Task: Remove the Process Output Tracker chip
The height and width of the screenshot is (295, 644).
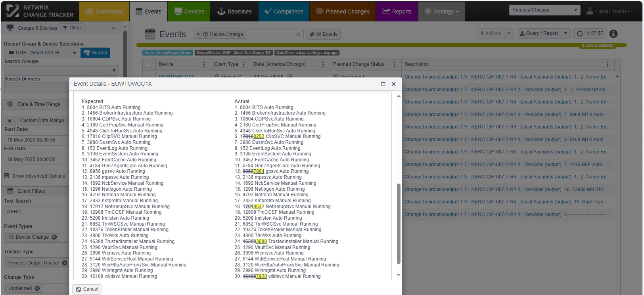Action: point(65,263)
